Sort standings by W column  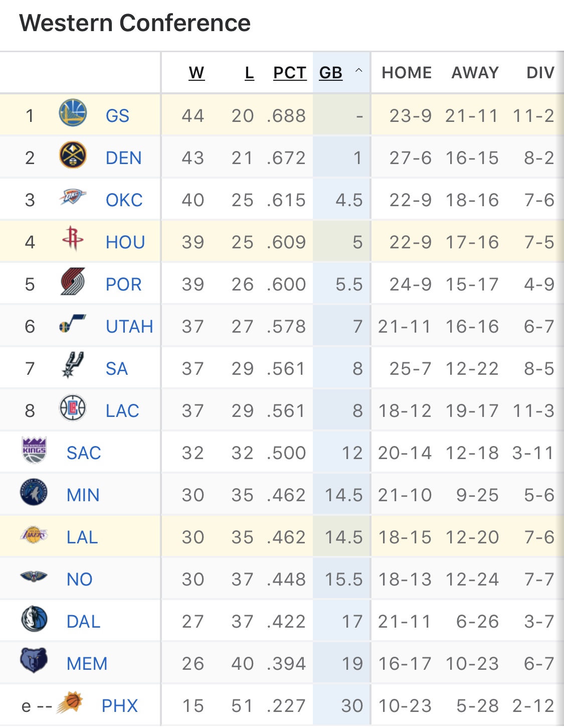(197, 73)
